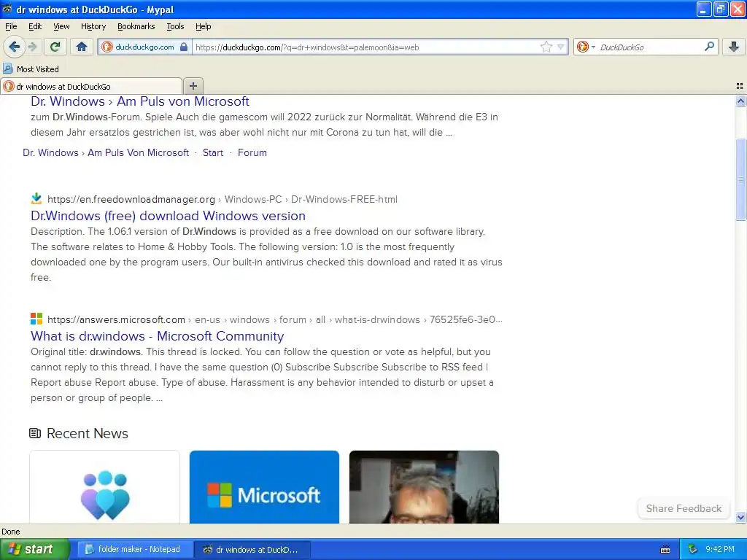Open the Downloads arrow button
The width and height of the screenshot is (747, 560).
coord(734,47)
